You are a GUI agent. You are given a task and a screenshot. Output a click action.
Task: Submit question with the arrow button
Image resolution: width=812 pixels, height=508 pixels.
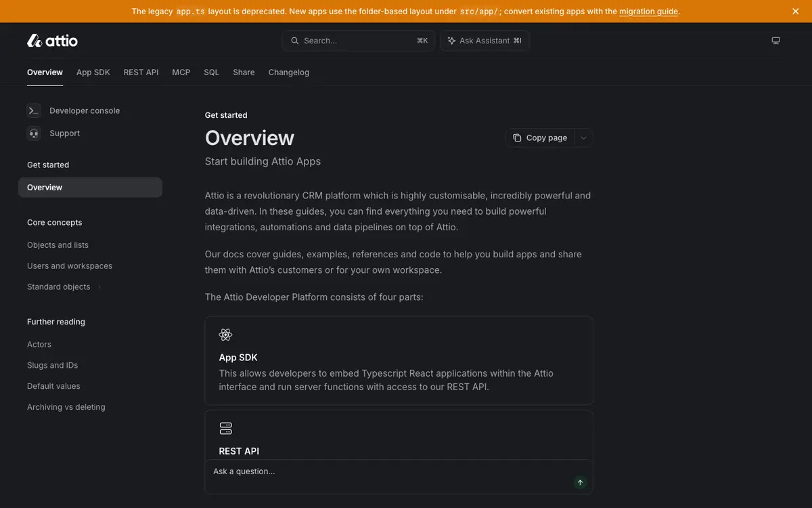point(580,483)
